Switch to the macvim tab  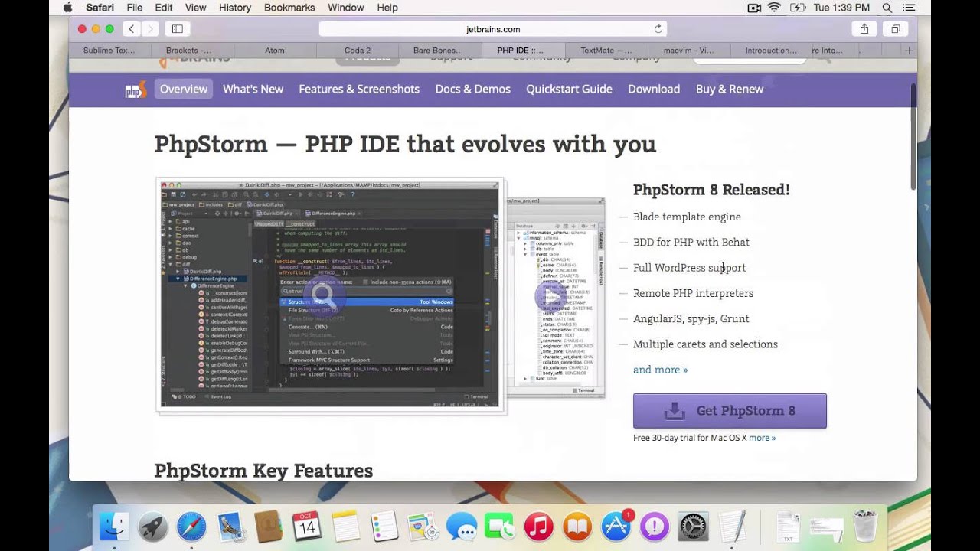tap(690, 51)
